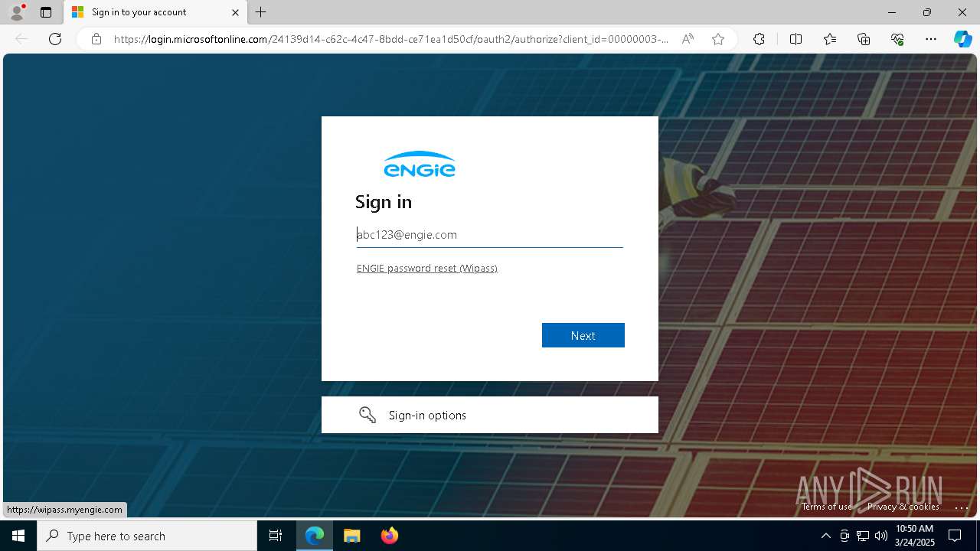Enable split screen view

tap(795, 39)
